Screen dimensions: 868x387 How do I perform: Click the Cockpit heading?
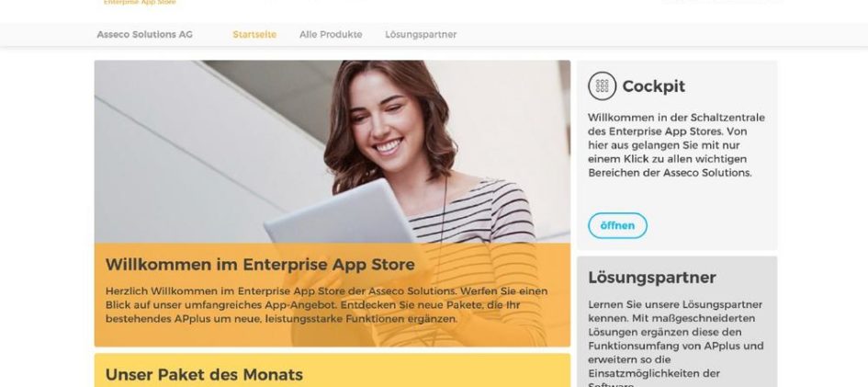pos(653,85)
